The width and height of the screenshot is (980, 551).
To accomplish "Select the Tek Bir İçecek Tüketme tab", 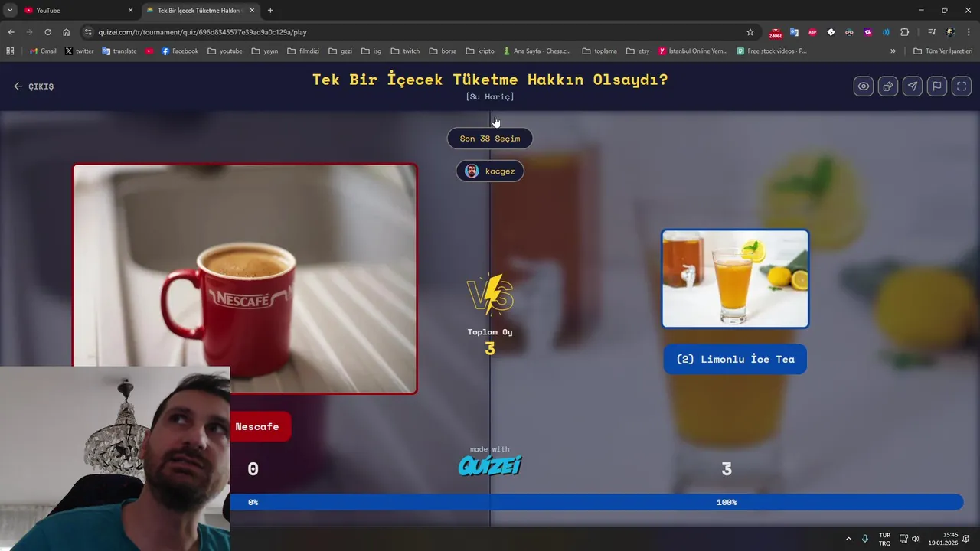I will (x=199, y=11).
